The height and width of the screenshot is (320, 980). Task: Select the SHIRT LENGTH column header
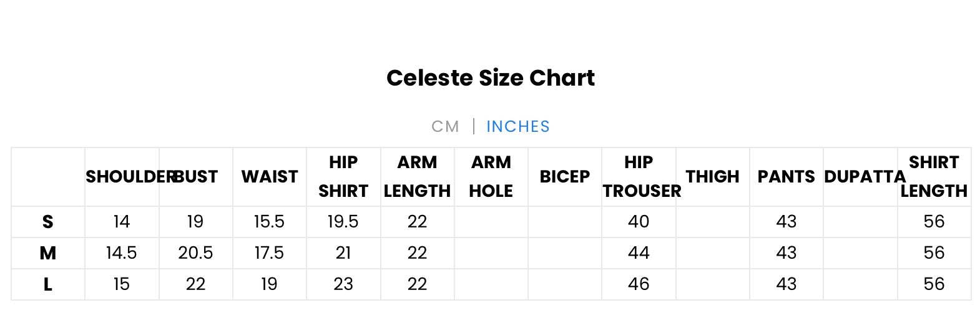(934, 177)
